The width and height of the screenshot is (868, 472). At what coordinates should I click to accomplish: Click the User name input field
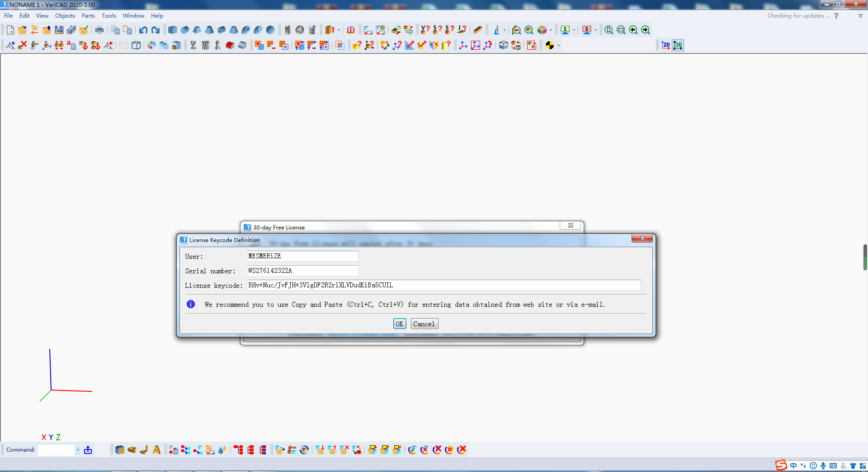[x=302, y=256]
